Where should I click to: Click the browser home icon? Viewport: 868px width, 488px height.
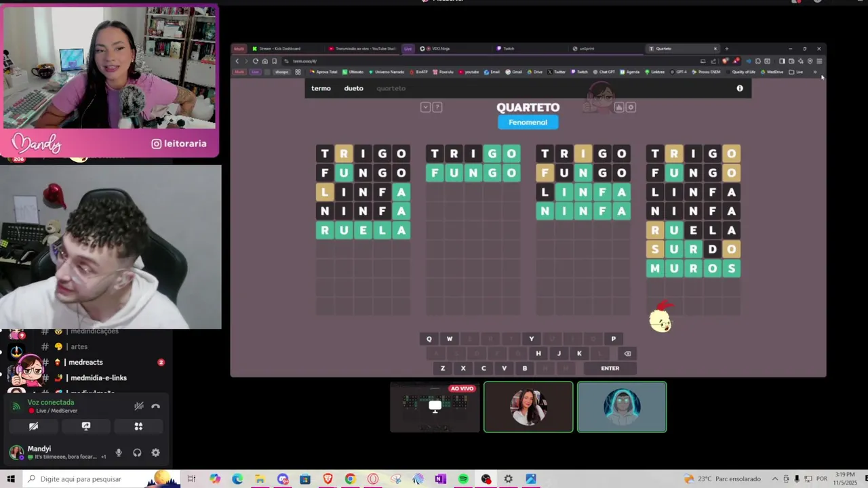click(265, 61)
